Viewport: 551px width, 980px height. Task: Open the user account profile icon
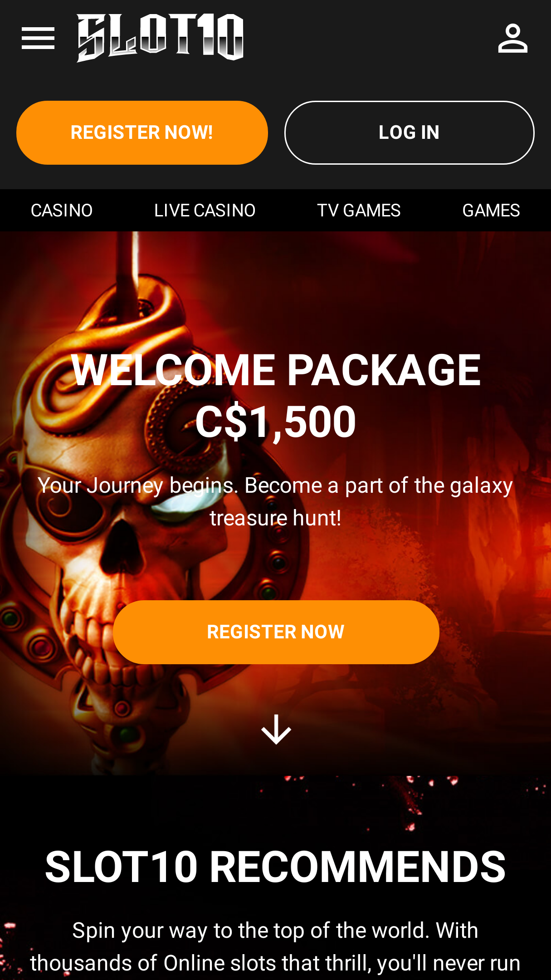pos(512,39)
